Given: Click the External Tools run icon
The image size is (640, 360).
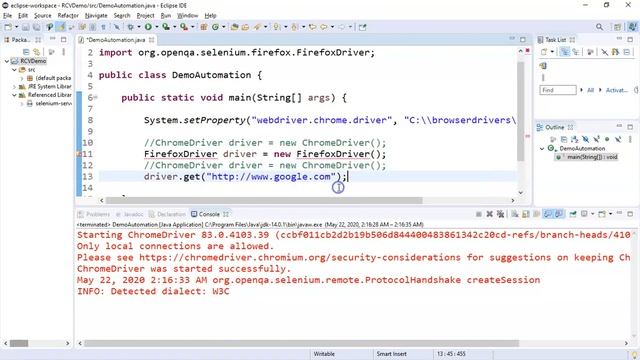Looking at the screenshot, I should [184, 27].
